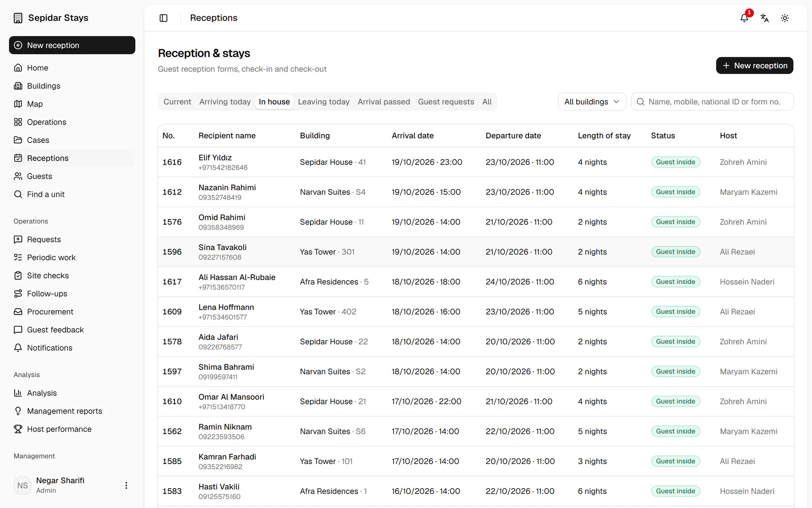Navigate to Guests in sidebar

(x=72, y=176)
